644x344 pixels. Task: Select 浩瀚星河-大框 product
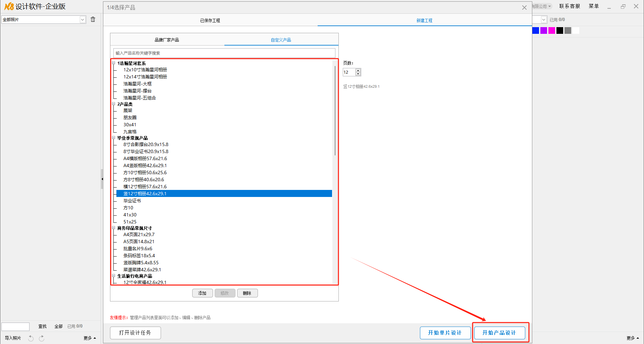pyautogui.click(x=138, y=84)
